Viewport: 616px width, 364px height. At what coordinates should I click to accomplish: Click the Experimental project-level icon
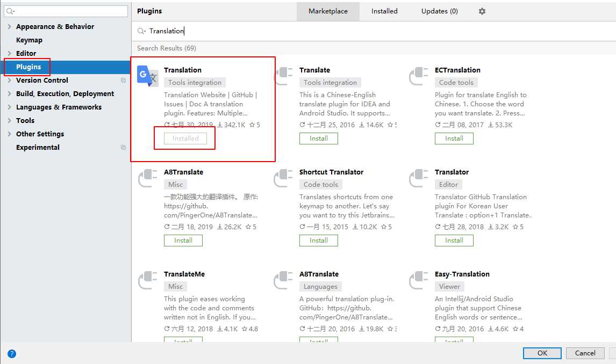pos(123,148)
